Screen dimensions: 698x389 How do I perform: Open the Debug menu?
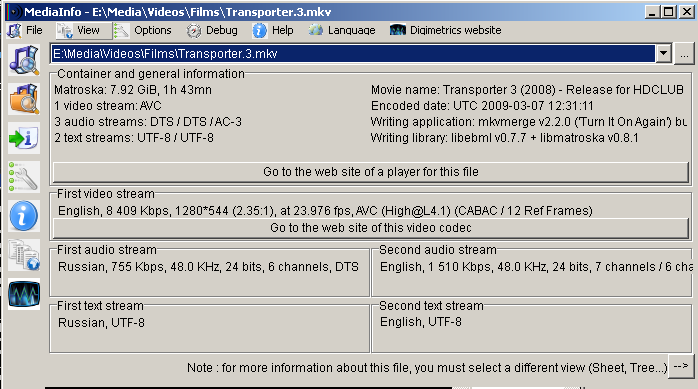coord(212,30)
